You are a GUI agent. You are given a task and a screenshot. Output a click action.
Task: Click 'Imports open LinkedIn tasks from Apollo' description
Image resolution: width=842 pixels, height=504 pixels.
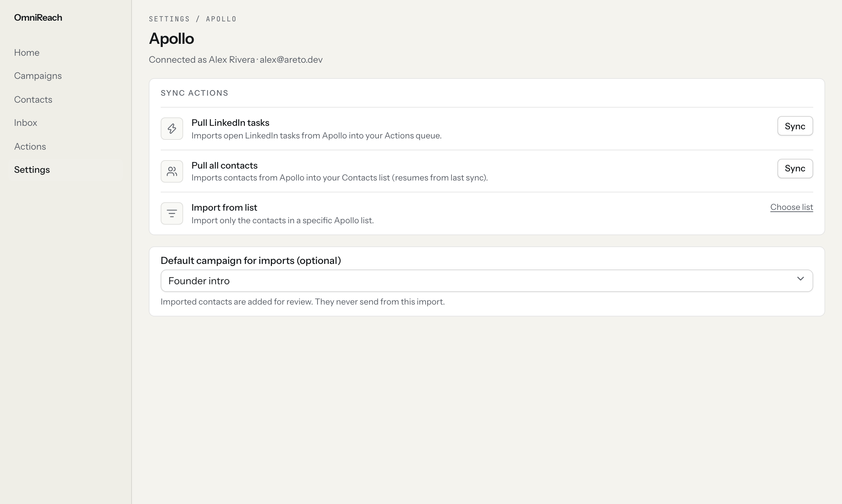point(316,136)
